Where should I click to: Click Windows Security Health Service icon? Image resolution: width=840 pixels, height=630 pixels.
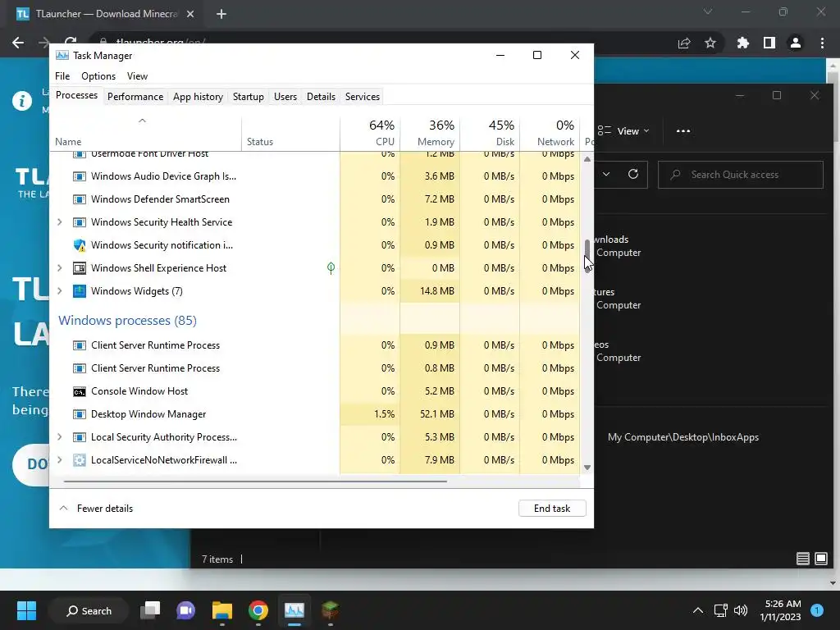tap(80, 222)
